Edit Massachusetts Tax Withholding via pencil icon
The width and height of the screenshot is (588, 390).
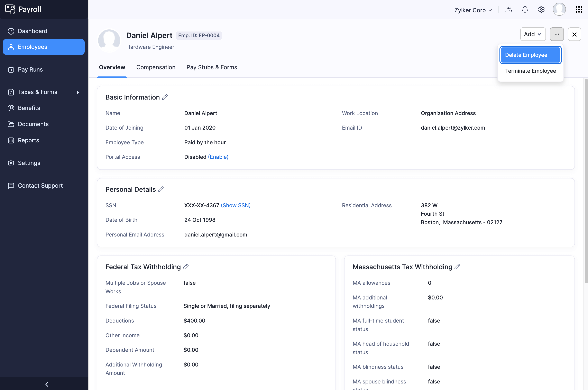click(x=457, y=266)
